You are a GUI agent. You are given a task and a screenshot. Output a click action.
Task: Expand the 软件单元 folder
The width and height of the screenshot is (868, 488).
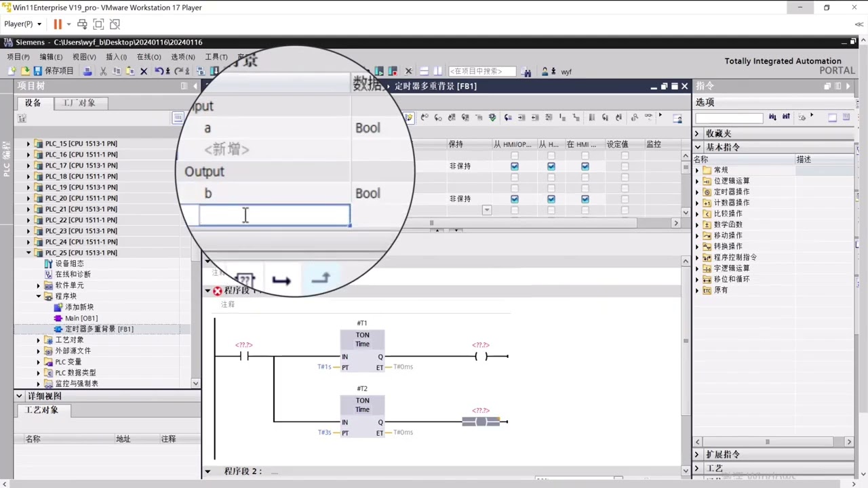39,285
